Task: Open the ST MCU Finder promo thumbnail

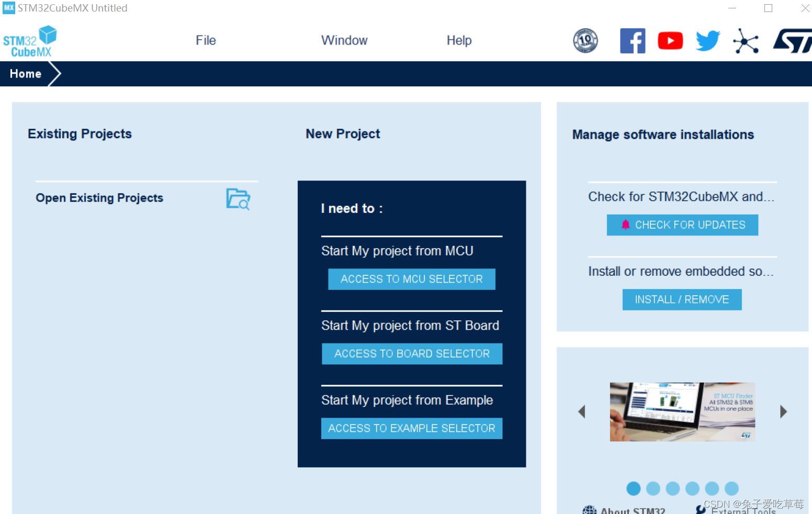Action: pyautogui.click(x=682, y=412)
